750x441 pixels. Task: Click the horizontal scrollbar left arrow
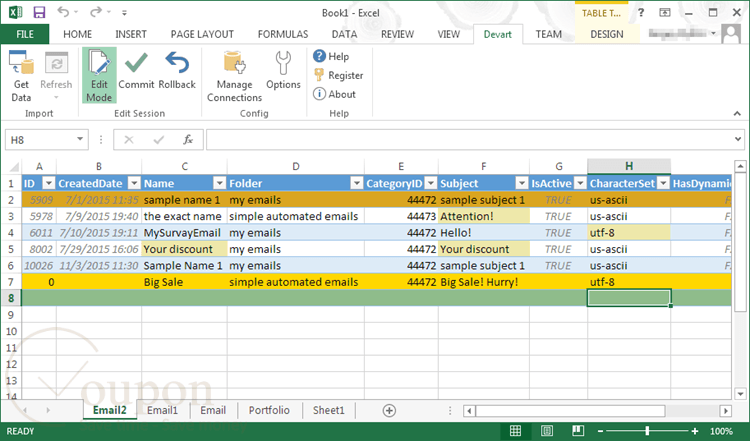[x=469, y=410]
